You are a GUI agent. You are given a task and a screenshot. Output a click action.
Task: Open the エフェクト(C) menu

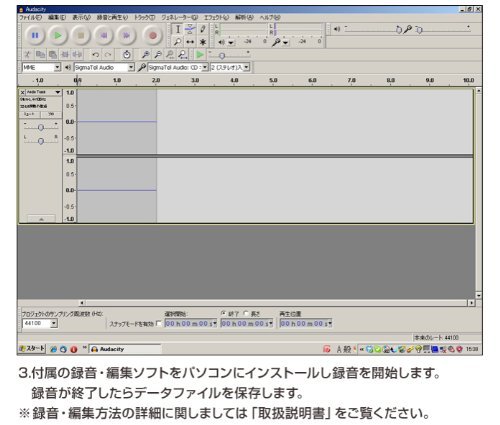click(216, 17)
